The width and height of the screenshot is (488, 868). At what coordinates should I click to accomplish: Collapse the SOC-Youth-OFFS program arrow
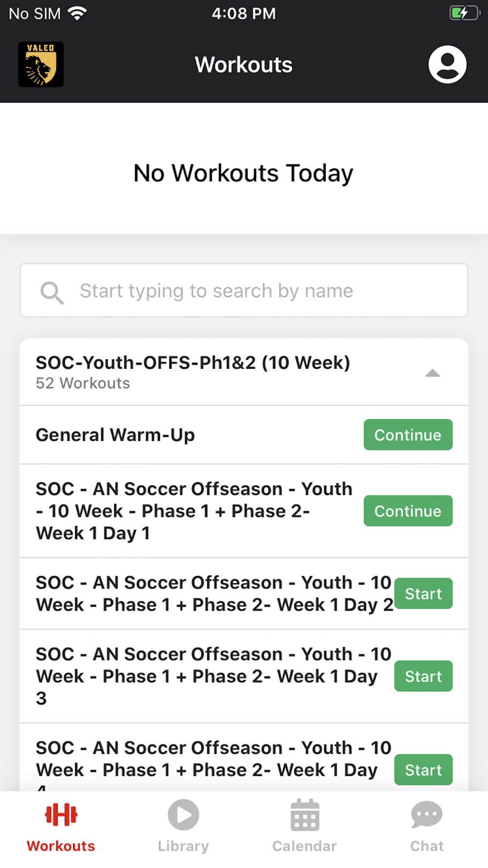(x=432, y=373)
